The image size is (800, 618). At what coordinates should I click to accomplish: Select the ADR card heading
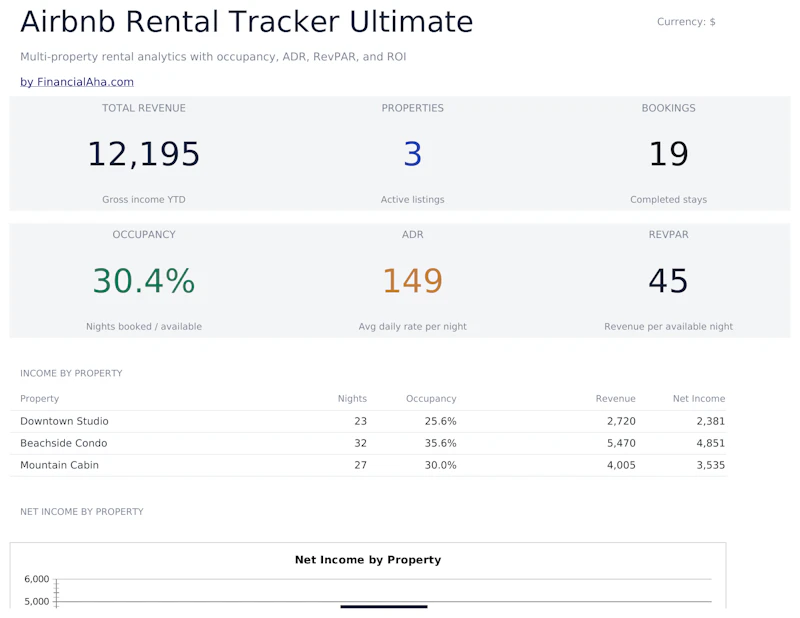point(413,235)
